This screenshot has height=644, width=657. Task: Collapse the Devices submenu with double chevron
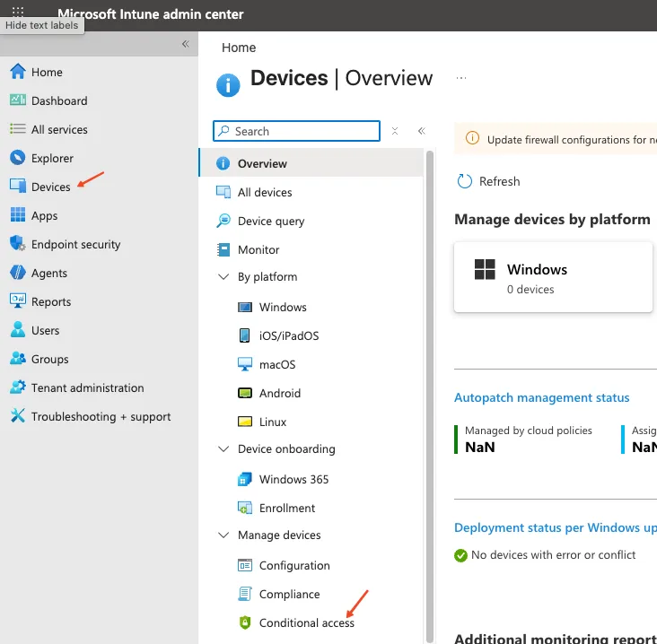tap(422, 131)
